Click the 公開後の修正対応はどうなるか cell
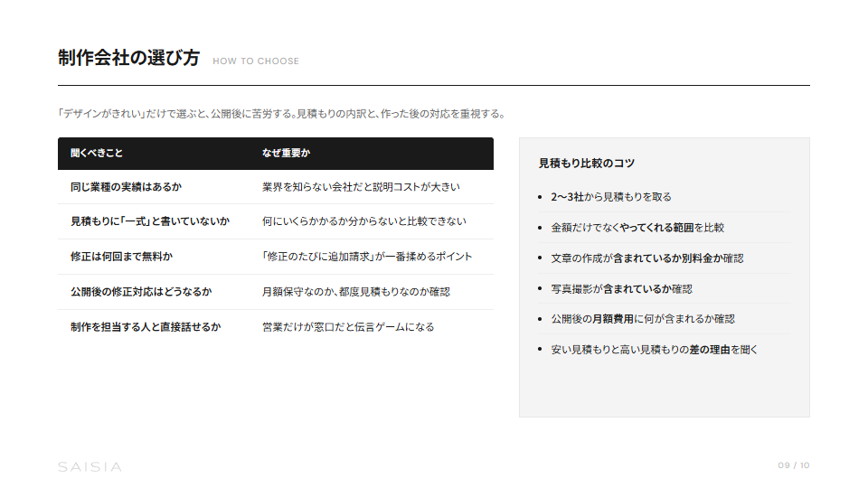This screenshot has height=488, width=868. point(141,292)
